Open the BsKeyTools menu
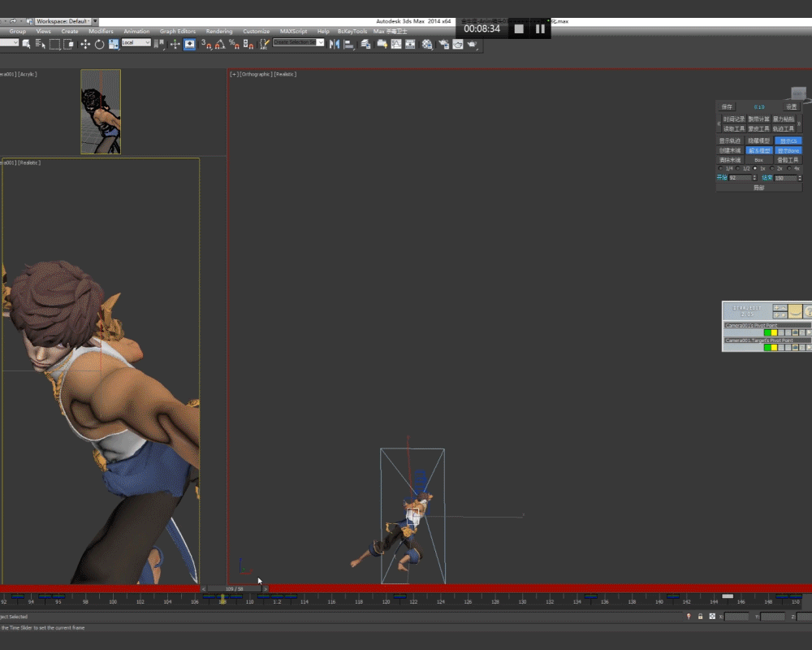 pyautogui.click(x=352, y=31)
